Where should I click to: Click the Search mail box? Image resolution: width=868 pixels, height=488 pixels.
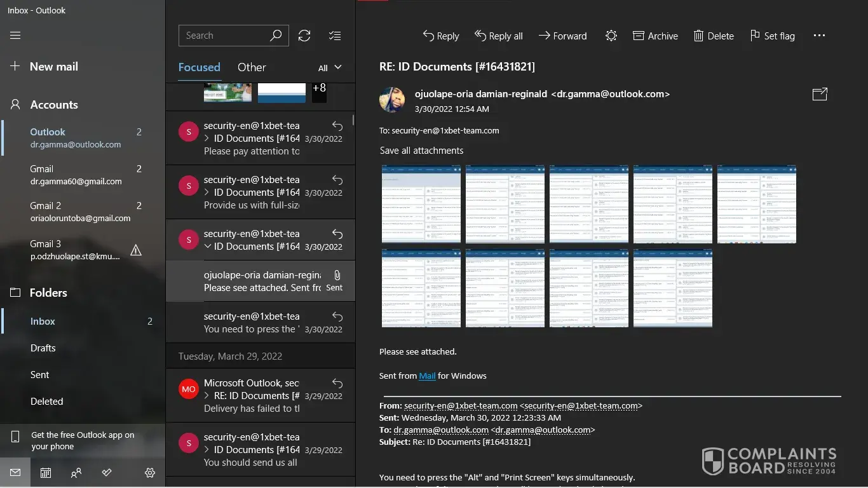tap(226, 36)
